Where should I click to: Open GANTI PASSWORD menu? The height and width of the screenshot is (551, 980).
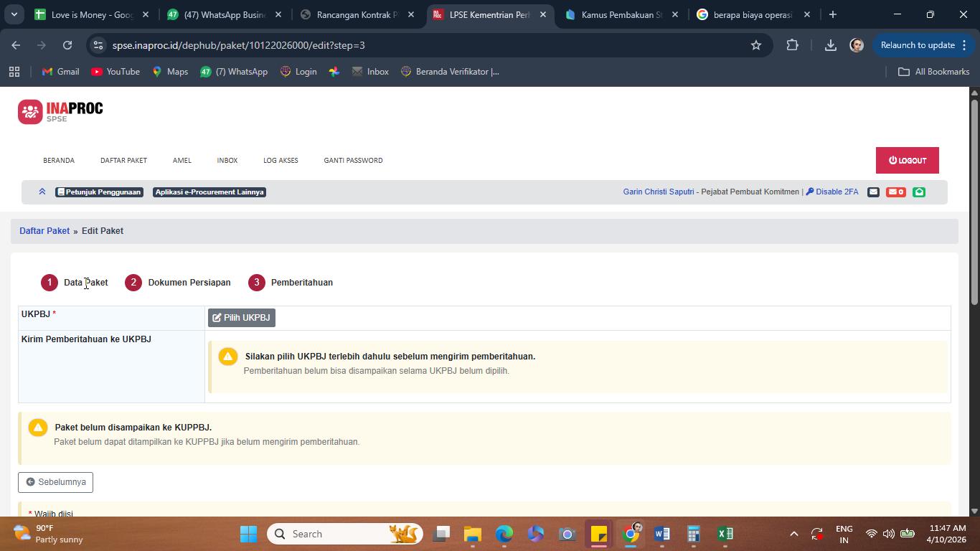click(353, 161)
